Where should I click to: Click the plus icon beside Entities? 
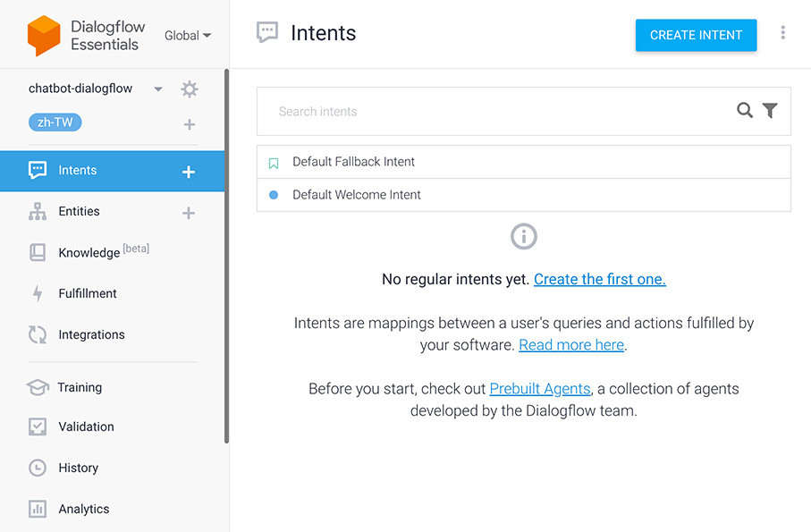[189, 213]
